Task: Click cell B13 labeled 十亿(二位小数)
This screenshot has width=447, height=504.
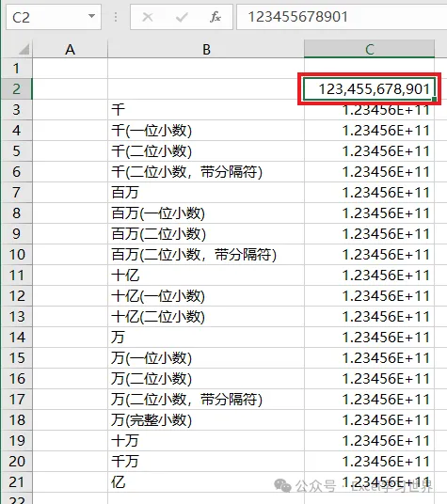Action: click(206, 317)
